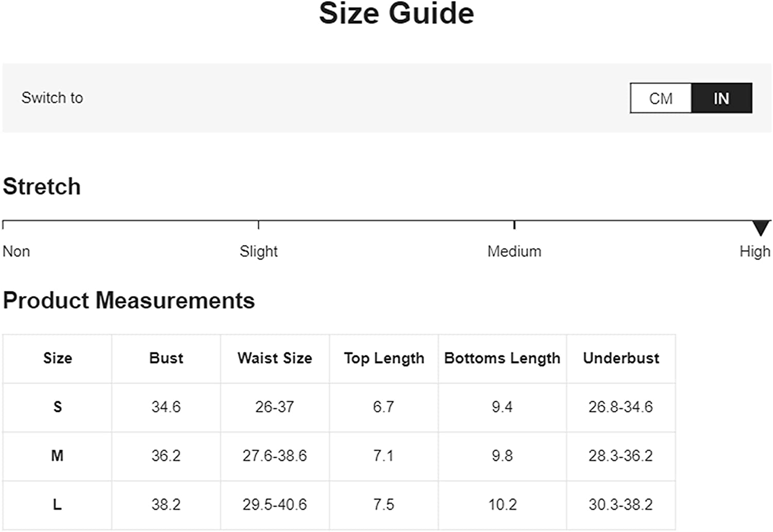Select the Size column header
Viewport: 773px width, 532px height.
57,358
